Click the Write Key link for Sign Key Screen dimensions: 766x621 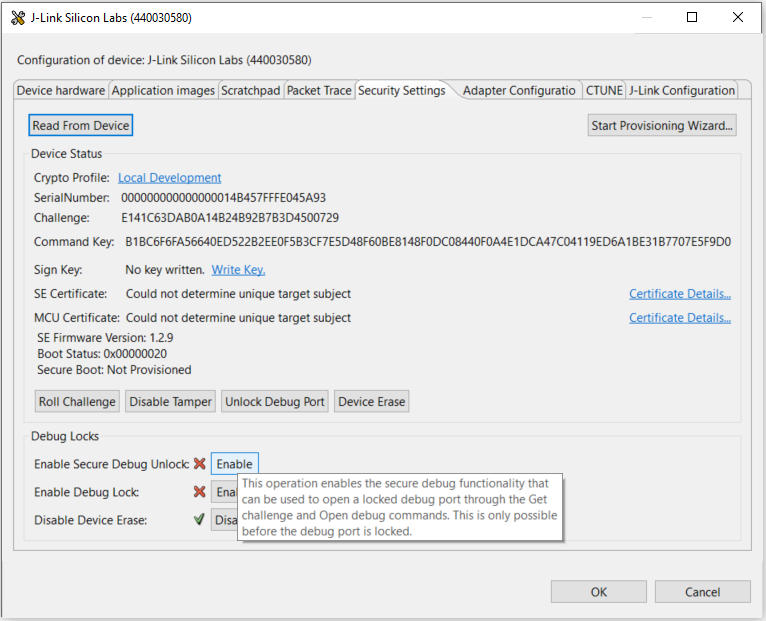pos(238,270)
